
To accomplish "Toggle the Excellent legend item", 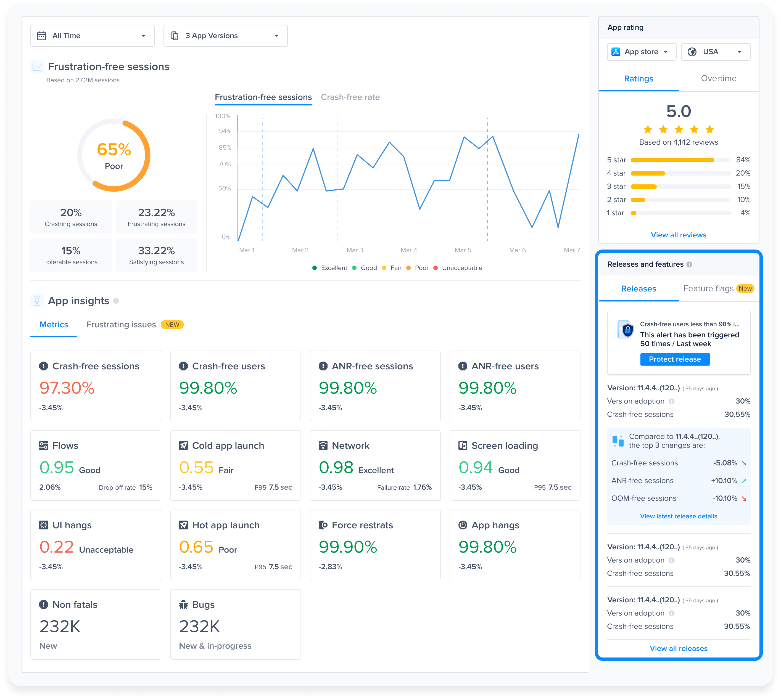I will point(329,268).
